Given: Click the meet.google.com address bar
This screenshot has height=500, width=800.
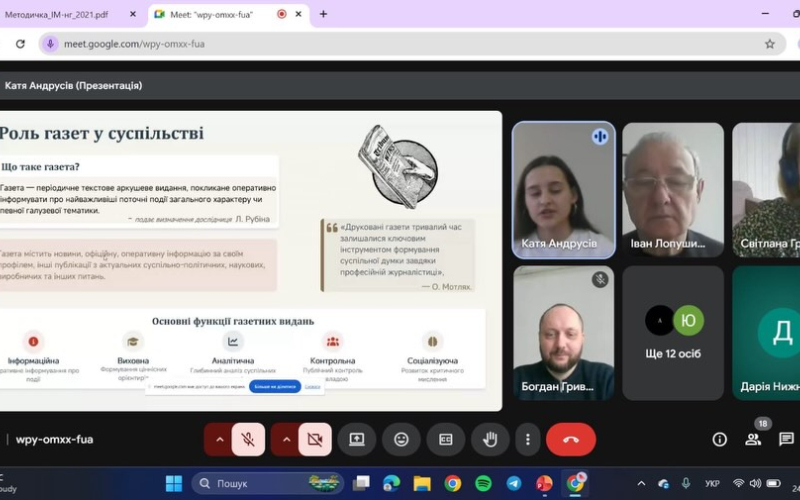Looking at the screenshot, I should [400, 44].
